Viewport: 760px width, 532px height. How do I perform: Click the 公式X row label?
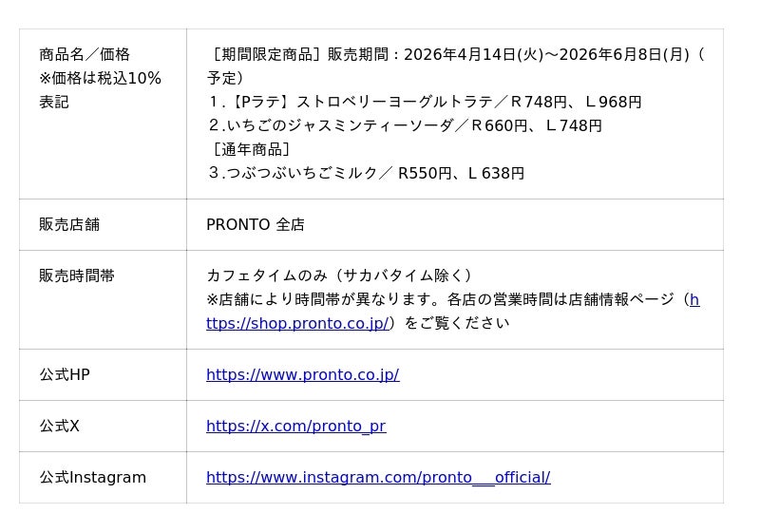[x=59, y=426]
